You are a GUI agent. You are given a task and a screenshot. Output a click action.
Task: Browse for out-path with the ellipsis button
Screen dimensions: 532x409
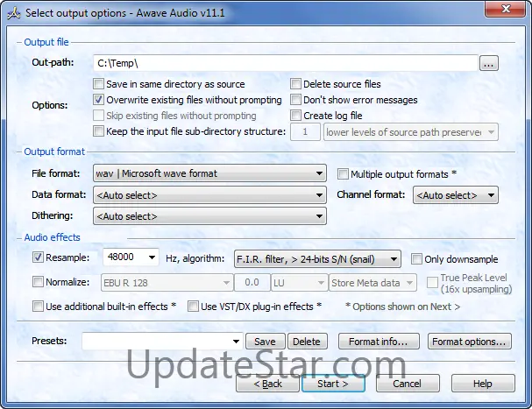coord(488,63)
